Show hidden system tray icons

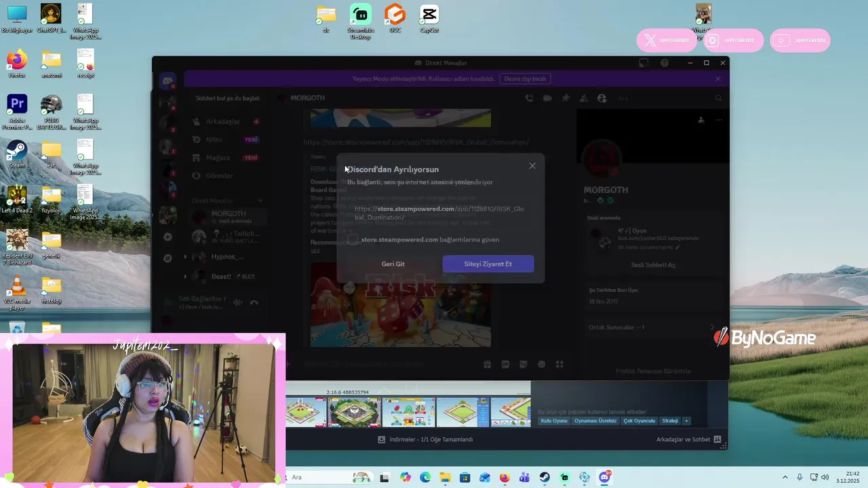click(785, 477)
